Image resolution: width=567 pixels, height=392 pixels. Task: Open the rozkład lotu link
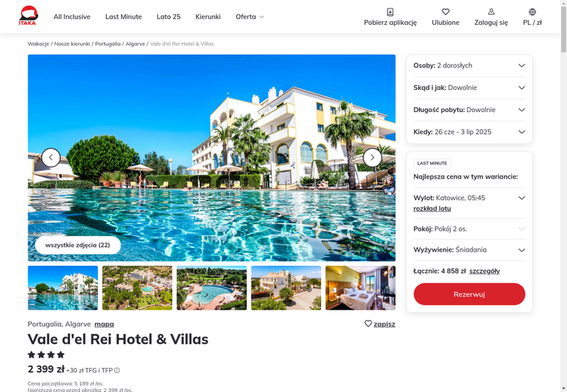point(432,208)
